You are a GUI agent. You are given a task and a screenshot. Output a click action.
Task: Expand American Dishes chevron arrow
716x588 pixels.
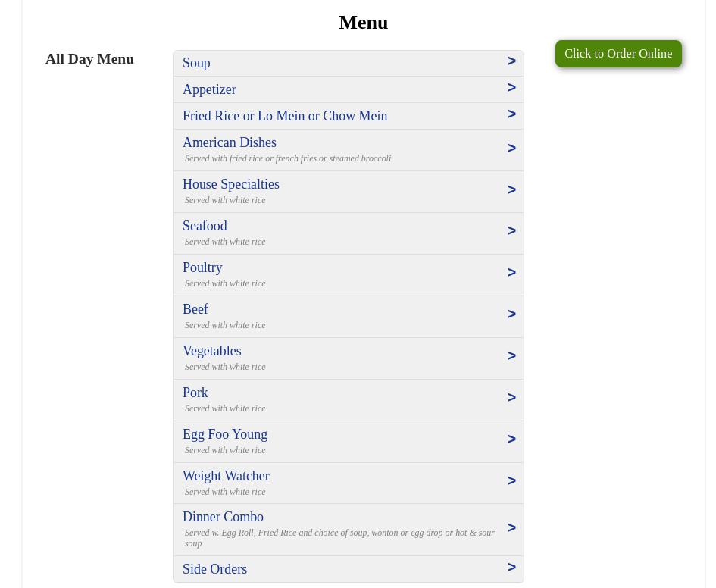tap(511, 149)
